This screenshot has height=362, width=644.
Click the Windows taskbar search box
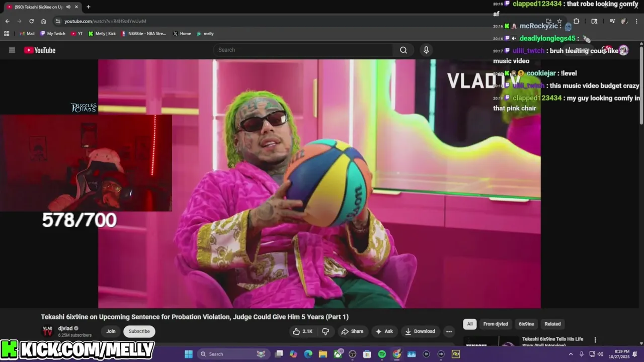click(x=233, y=354)
